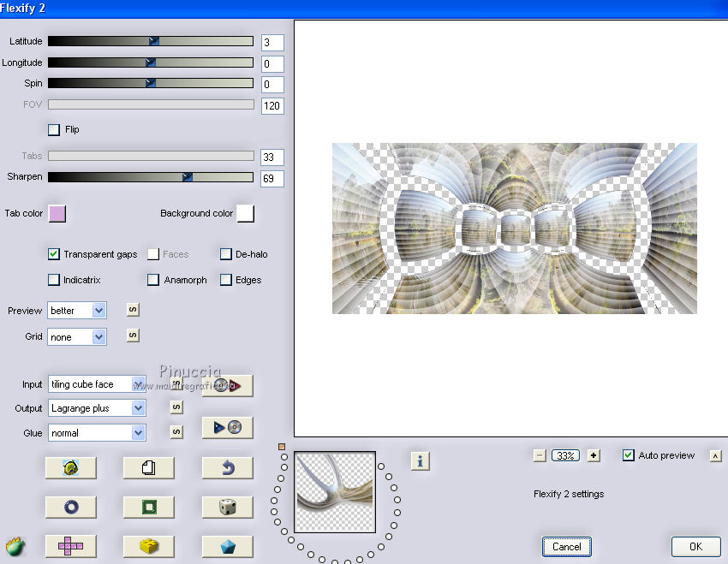
Task: Open the Input type dropdown
Action: tap(97, 384)
